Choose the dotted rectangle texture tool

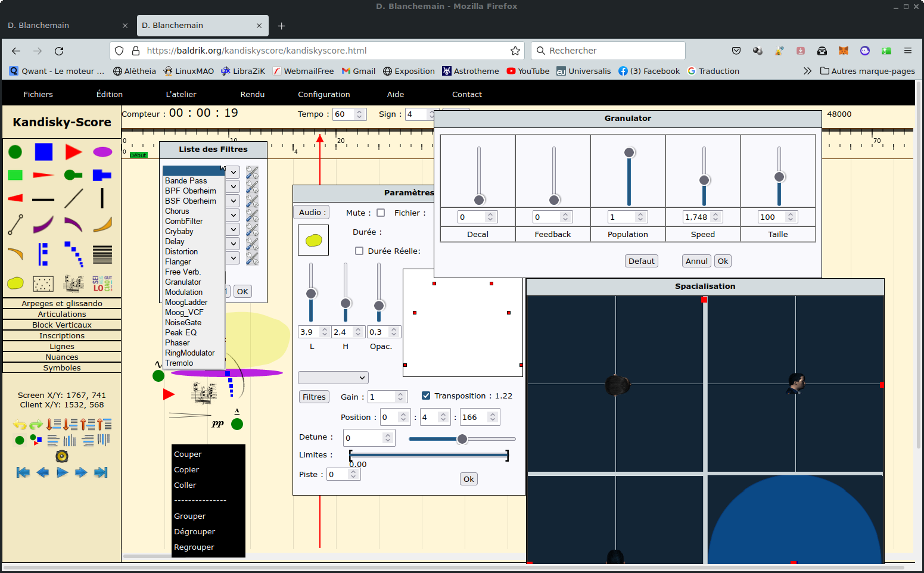43,284
